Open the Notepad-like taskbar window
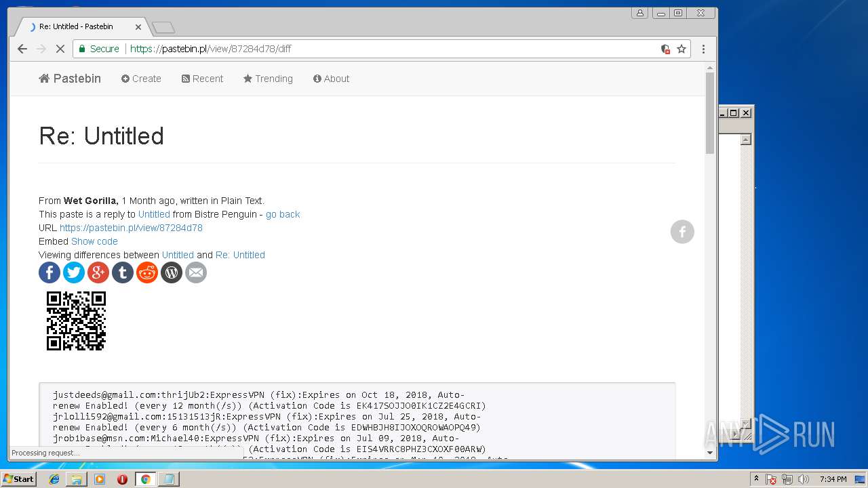868x488 pixels. [167, 479]
